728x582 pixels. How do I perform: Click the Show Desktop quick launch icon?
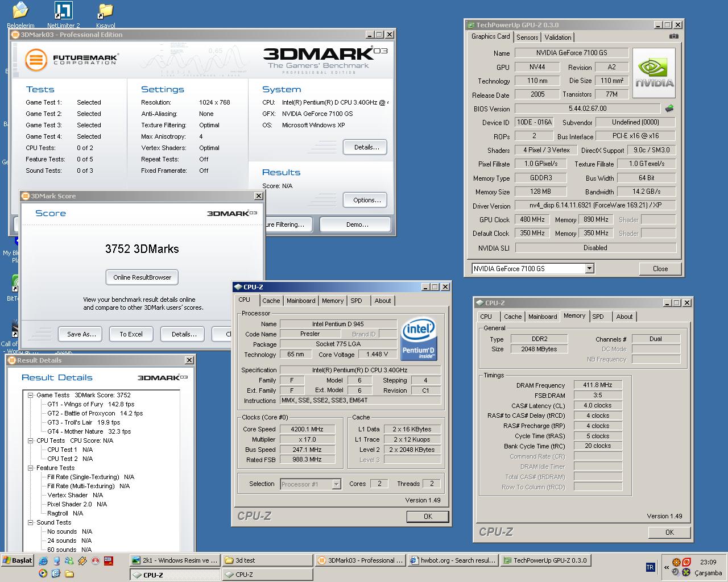[57, 561]
